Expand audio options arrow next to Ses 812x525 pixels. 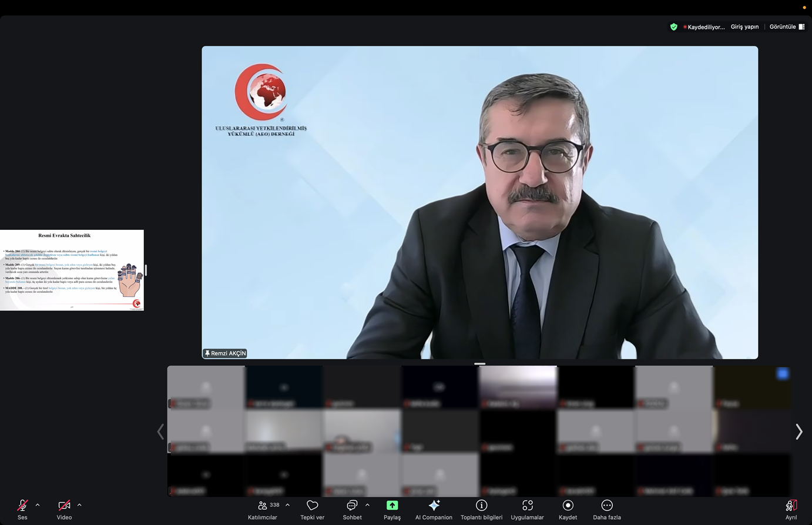click(38, 505)
